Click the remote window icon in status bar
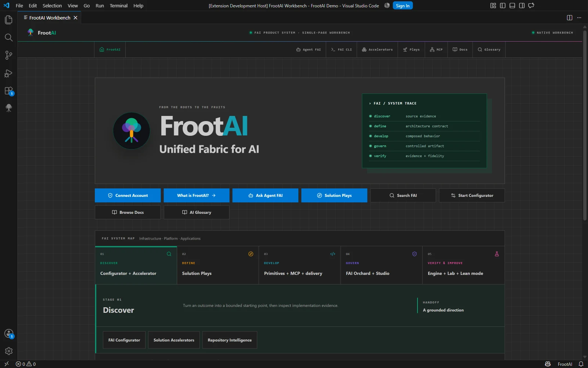This screenshot has height=368, width=588. click(x=6, y=364)
